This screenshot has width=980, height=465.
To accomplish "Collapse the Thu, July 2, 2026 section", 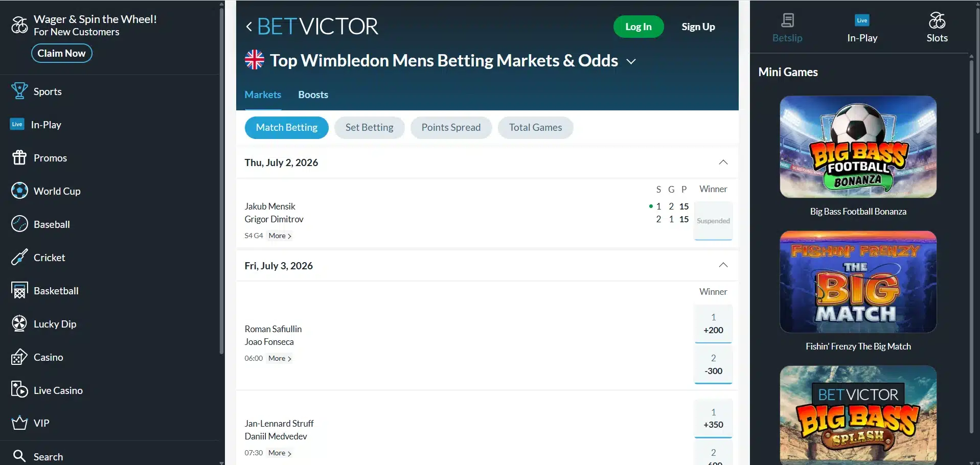I will click(723, 162).
